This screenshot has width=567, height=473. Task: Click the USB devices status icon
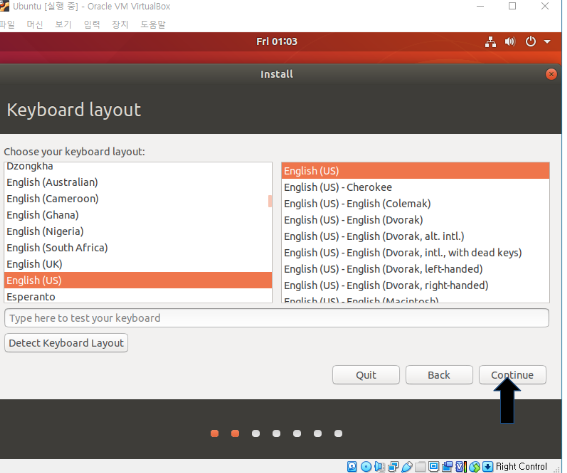pos(407,466)
